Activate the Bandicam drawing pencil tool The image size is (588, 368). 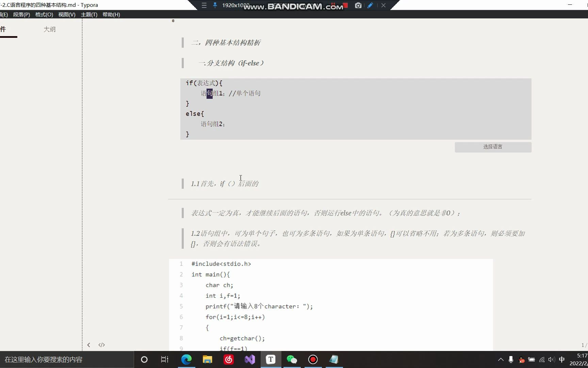pyautogui.click(x=370, y=5)
